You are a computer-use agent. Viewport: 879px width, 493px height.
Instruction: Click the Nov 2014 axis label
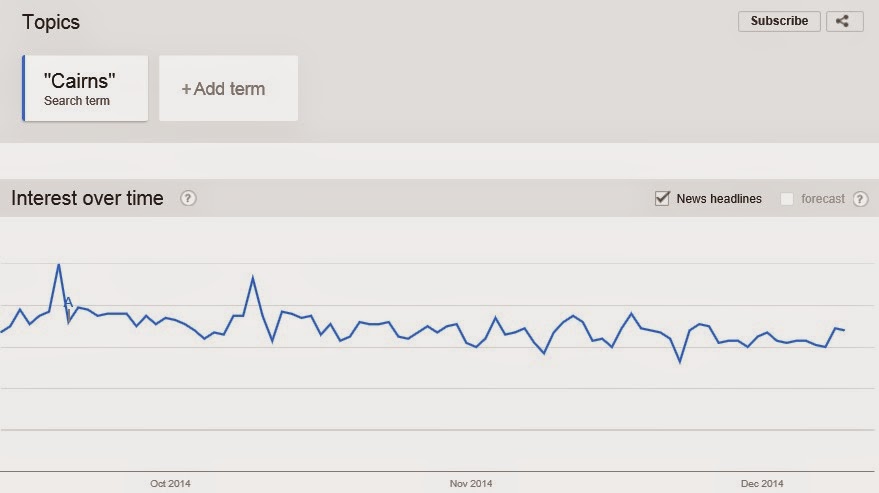pyautogui.click(x=471, y=483)
